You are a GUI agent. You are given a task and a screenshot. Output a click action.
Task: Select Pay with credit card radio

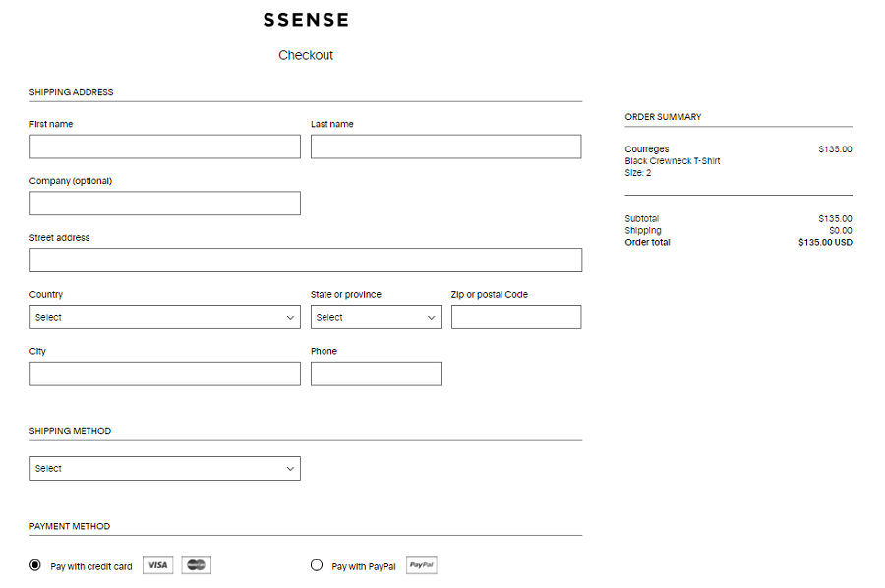[36, 565]
